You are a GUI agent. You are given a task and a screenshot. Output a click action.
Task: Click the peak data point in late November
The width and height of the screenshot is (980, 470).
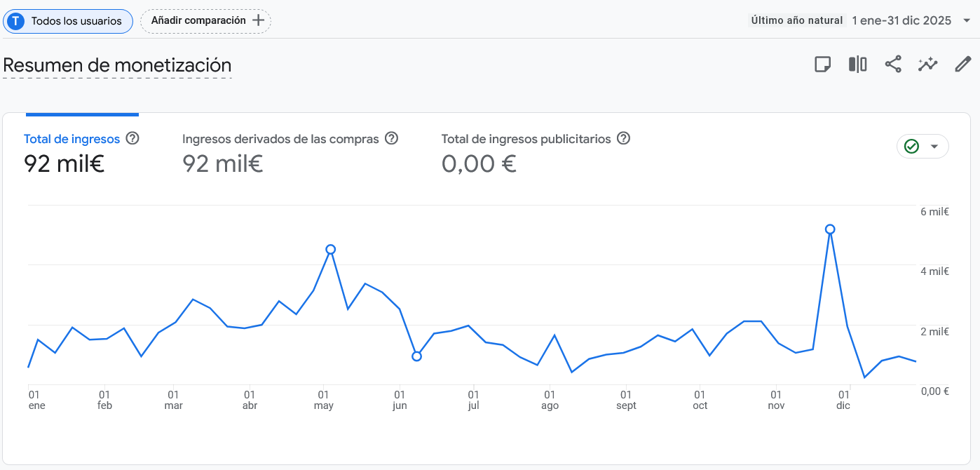tap(830, 229)
